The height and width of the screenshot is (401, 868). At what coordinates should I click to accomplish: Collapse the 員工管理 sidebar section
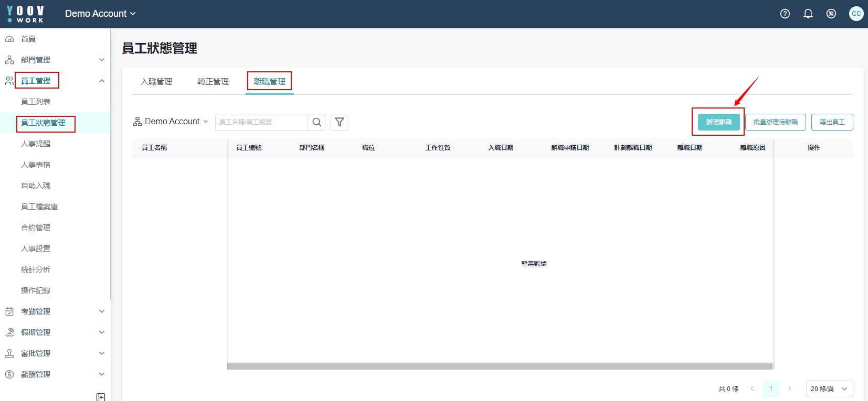(x=101, y=81)
